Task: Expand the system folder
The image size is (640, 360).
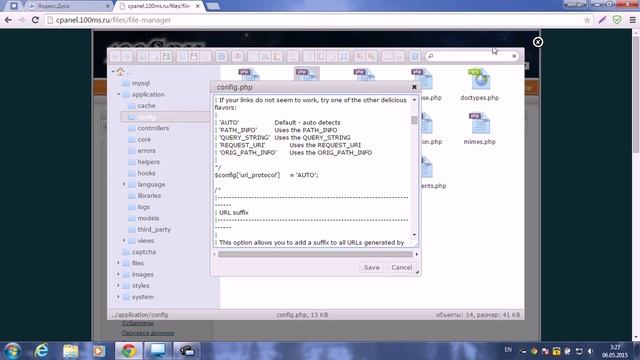Action: click(x=119, y=297)
